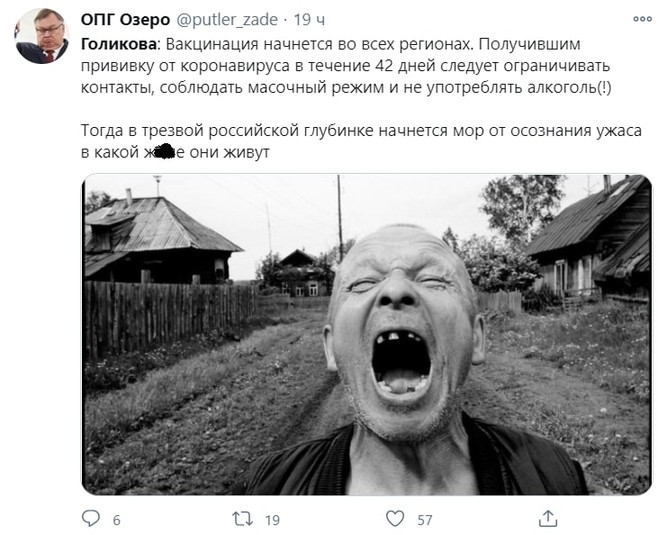
Task: Click the retweet arrows icon
Action: tap(243, 519)
